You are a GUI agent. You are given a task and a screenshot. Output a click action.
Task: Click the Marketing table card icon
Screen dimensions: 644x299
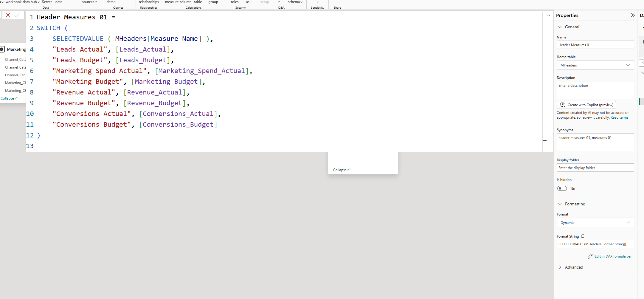click(2, 49)
